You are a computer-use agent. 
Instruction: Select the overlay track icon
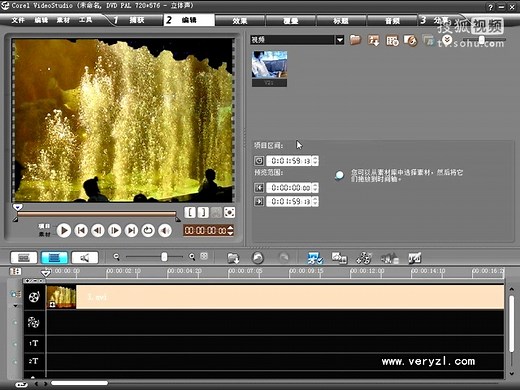[x=34, y=322]
